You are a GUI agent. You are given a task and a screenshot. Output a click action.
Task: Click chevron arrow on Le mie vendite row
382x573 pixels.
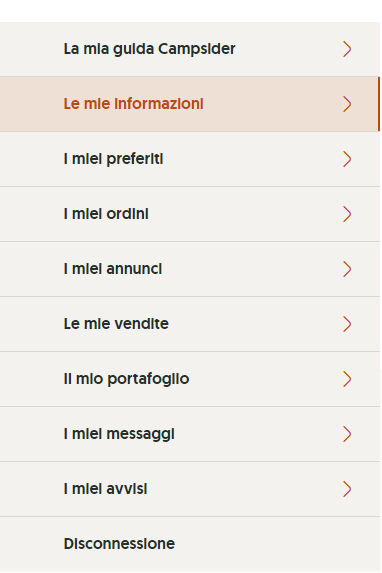pyautogui.click(x=347, y=324)
